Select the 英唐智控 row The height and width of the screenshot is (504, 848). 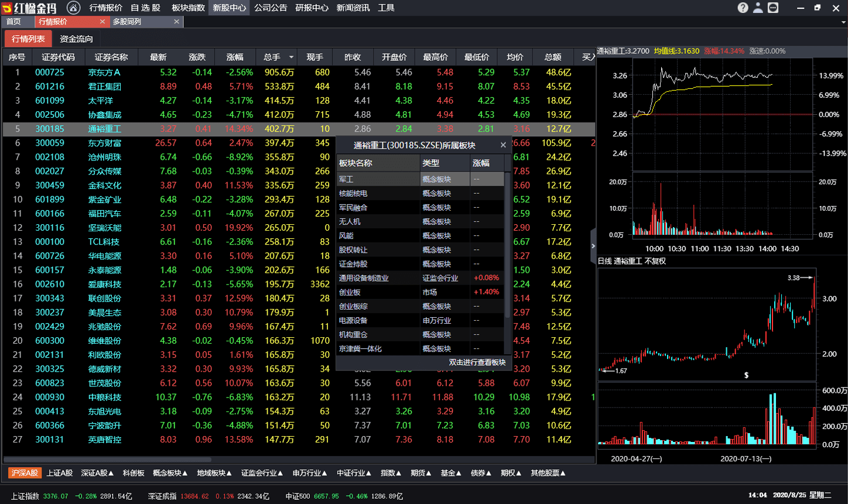[299, 439]
